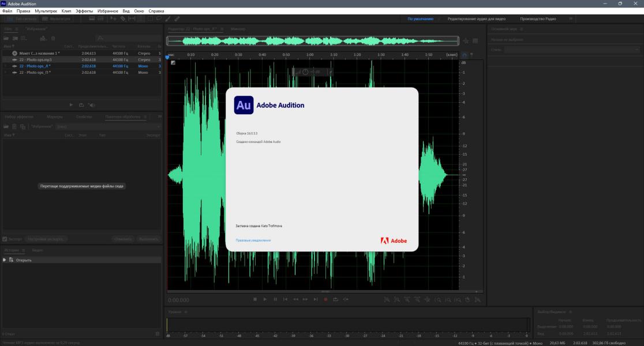Toggle Loop Playback in transport controls
The height and width of the screenshot is (346, 644).
335,300
